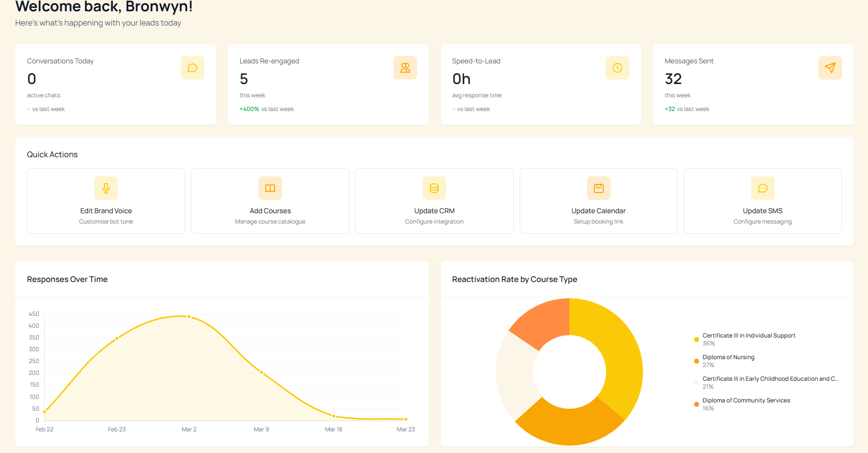Click the avg response time label

coord(476,95)
